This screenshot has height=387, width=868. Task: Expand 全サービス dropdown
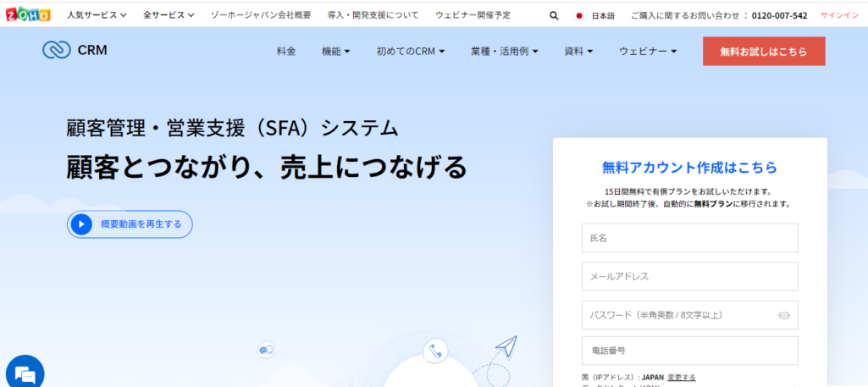[169, 15]
